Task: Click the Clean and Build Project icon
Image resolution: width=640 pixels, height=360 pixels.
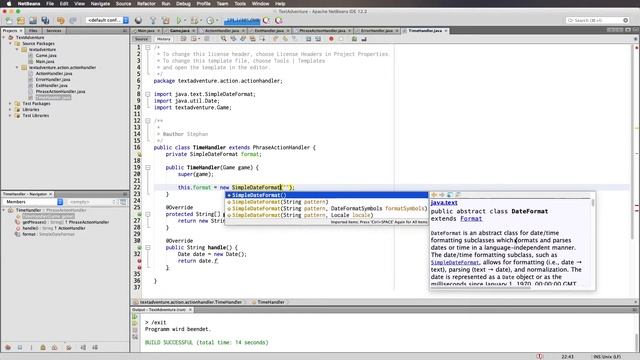Action: [x=166, y=20]
